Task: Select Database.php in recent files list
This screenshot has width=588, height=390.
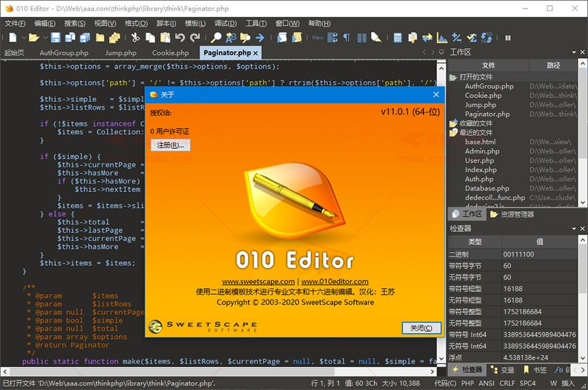Action: (487, 188)
